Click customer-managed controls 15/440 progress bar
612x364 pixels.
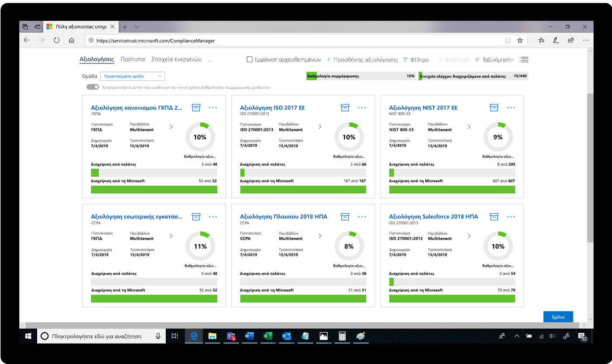pos(473,76)
